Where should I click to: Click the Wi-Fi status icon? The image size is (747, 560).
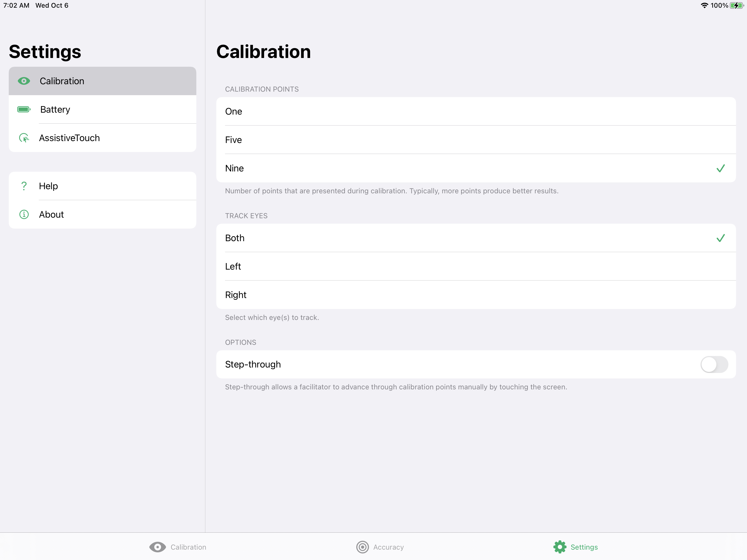coord(704,5)
